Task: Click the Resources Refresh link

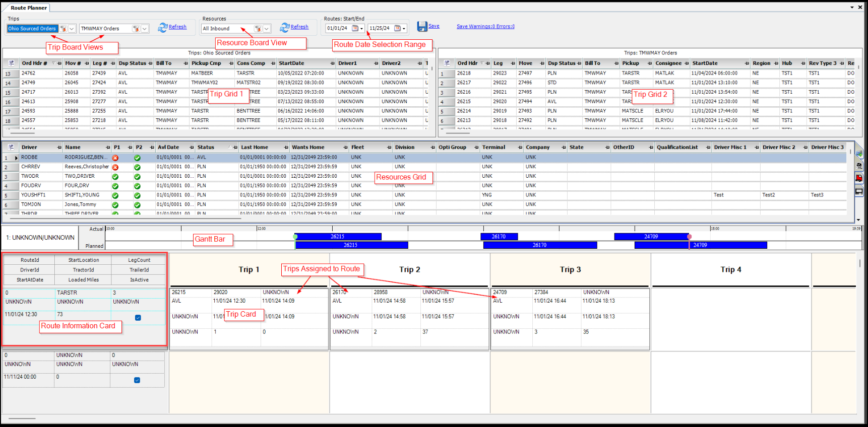Action: (299, 27)
